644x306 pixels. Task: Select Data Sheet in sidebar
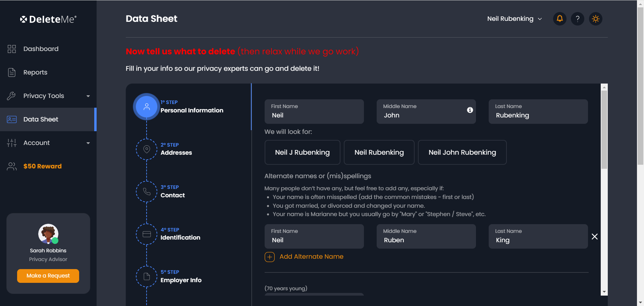click(48, 119)
